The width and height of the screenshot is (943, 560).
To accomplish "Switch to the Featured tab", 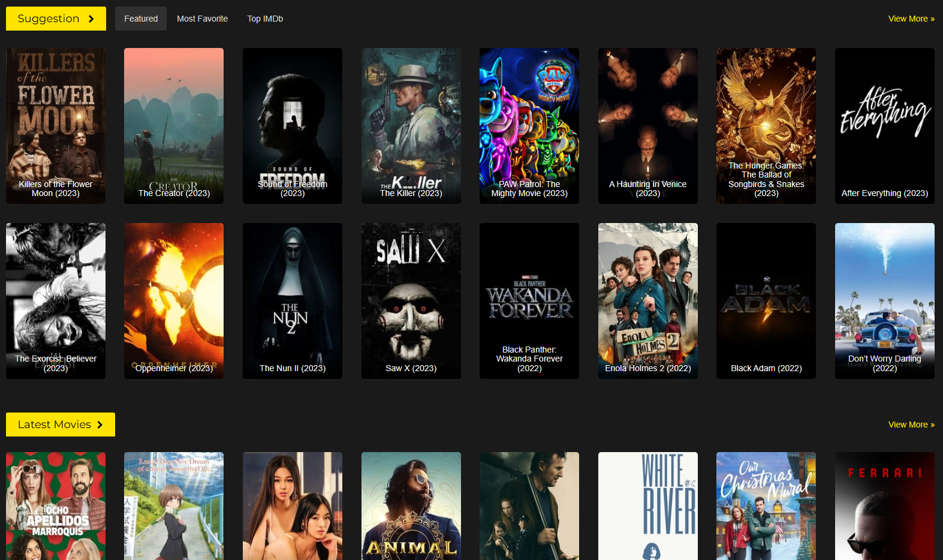I will [x=141, y=19].
